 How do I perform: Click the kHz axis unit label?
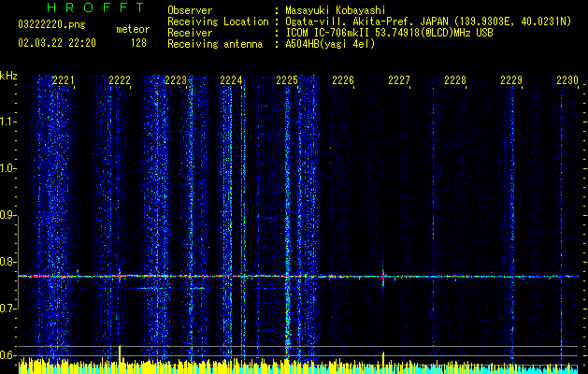[x=8, y=76]
